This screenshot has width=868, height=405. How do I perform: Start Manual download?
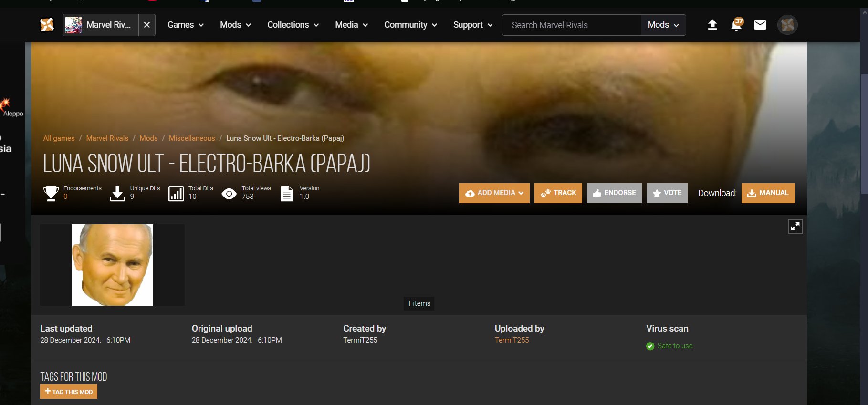pyautogui.click(x=768, y=193)
